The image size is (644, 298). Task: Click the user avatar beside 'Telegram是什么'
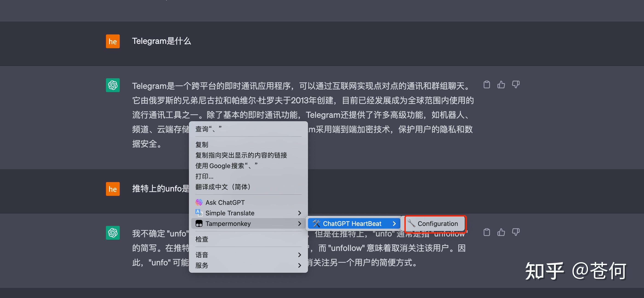point(113,41)
